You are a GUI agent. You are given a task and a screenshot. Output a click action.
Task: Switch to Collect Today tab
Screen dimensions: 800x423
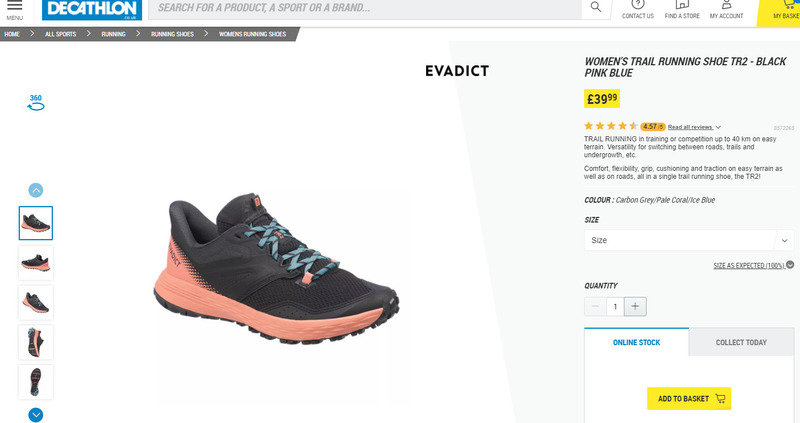tap(741, 342)
